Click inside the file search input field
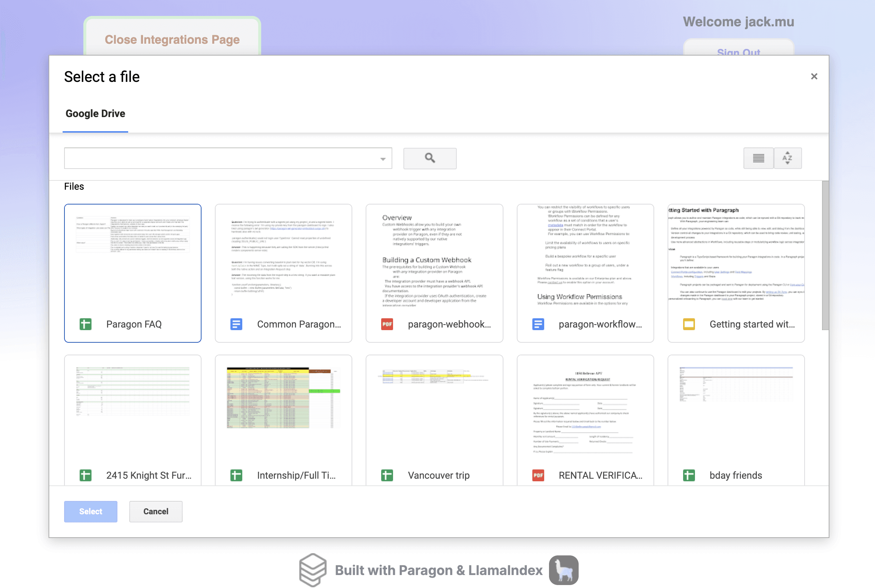875x588 pixels. point(221,158)
